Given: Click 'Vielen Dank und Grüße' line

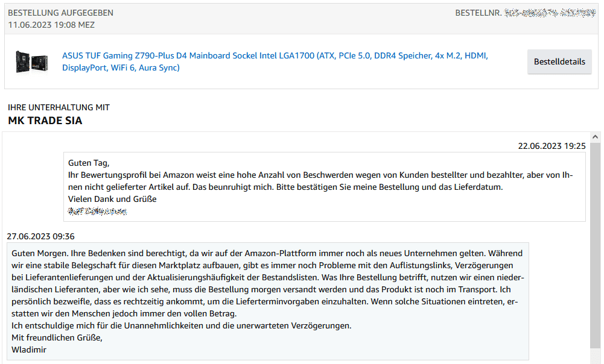Looking at the screenshot, I should (112, 199).
